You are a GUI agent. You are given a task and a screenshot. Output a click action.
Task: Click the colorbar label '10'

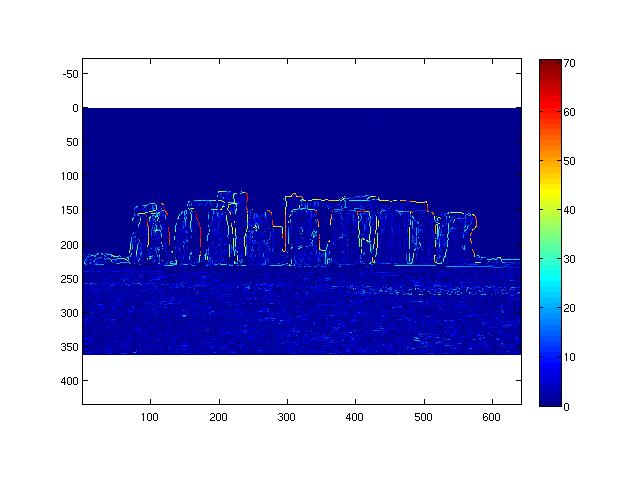(569, 357)
